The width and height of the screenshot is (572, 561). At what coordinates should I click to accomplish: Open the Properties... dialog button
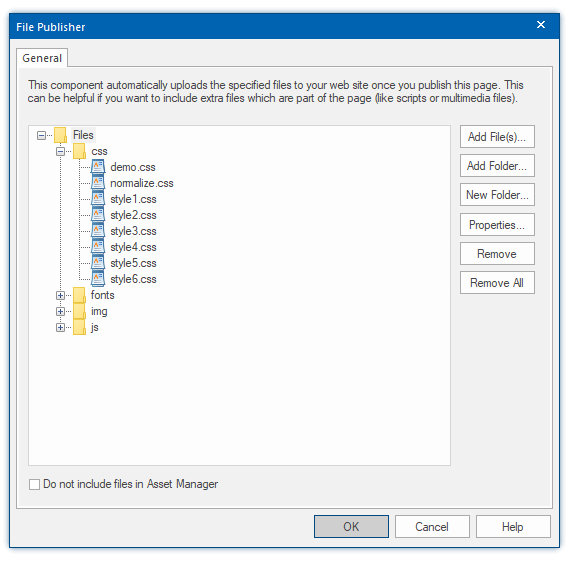click(497, 225)
